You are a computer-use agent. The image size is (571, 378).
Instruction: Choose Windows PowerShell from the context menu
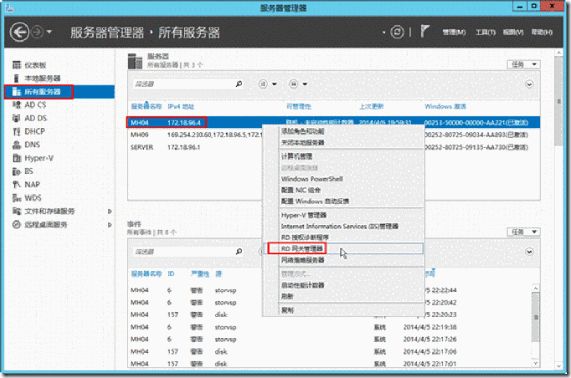[x=343, y=179]
